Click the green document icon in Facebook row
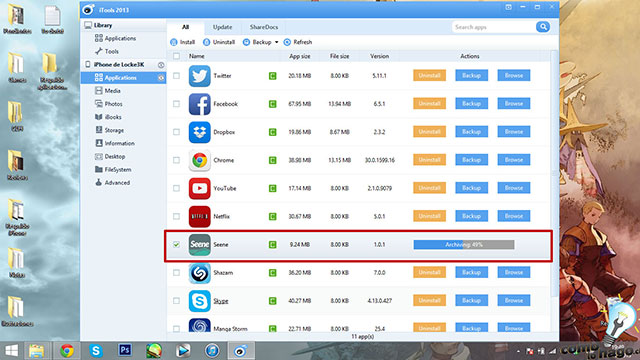The width and height of the screenshot is (640, 360). point(272,104)
